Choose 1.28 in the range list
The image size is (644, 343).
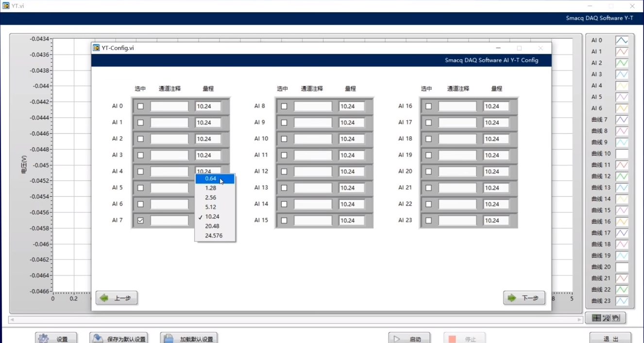[x=215, y=188]
